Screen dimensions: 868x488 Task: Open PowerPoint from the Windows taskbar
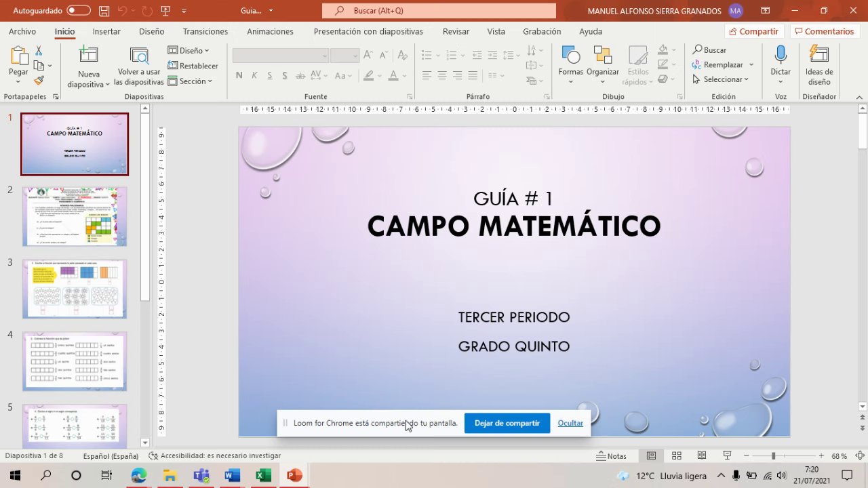click(x=294, y=476)
